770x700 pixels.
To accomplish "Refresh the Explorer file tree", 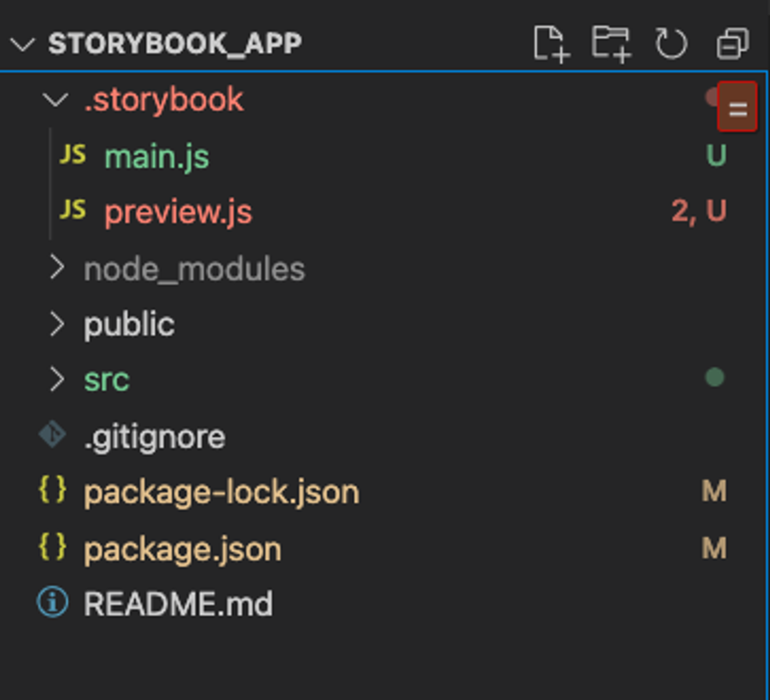I will [671, 43].
